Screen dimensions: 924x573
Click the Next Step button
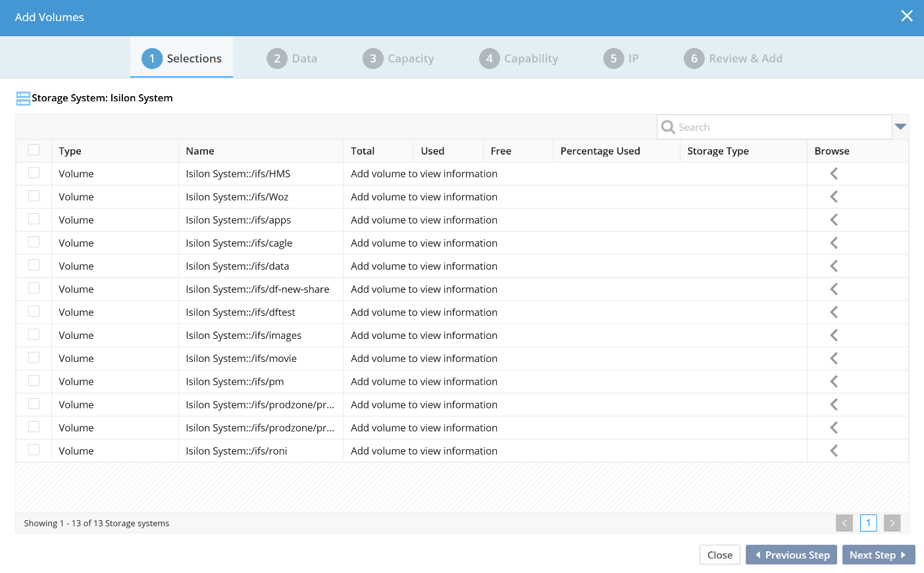click(x=879, y=555)
